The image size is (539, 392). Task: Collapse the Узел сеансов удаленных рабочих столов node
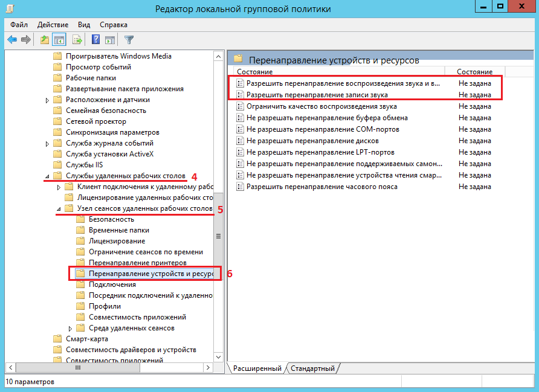coord(59,209)
